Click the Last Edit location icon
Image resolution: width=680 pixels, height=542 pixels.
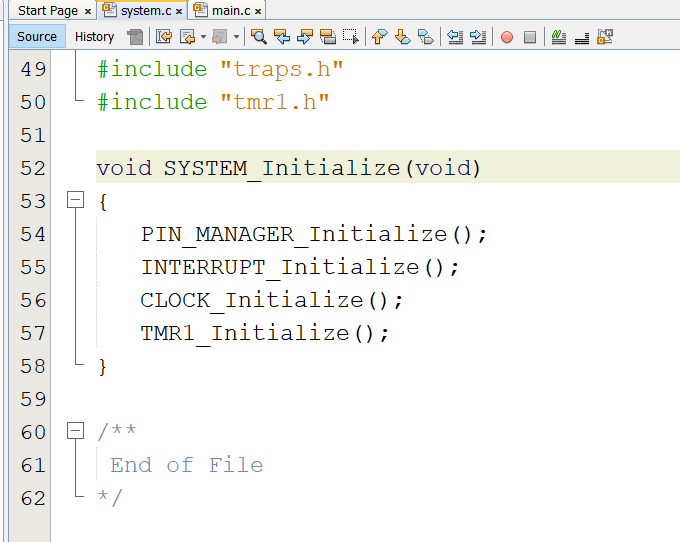[164, 37]
